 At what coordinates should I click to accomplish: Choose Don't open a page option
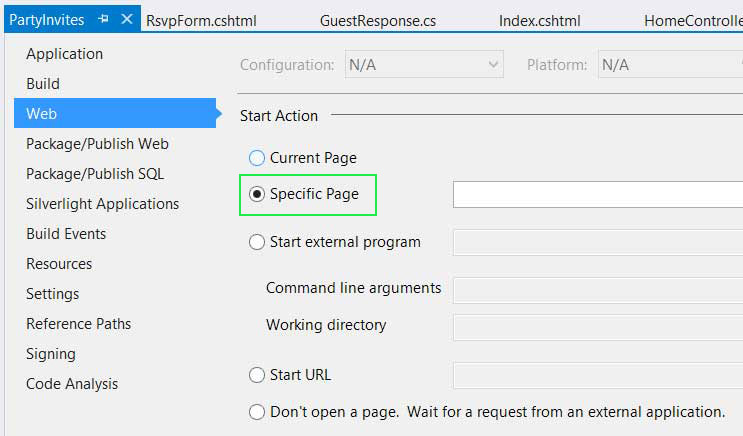[256, 412]
